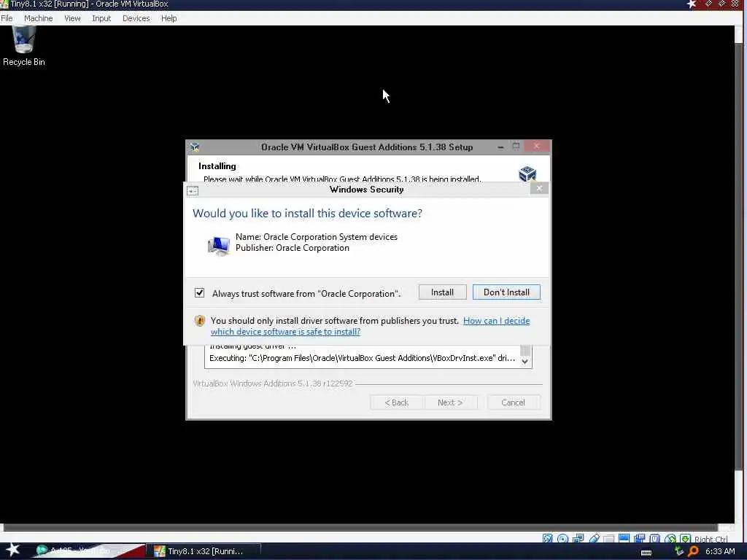
Task: Select the Tiny8.1 x32 taskbar button
Action: coord(204,551)
